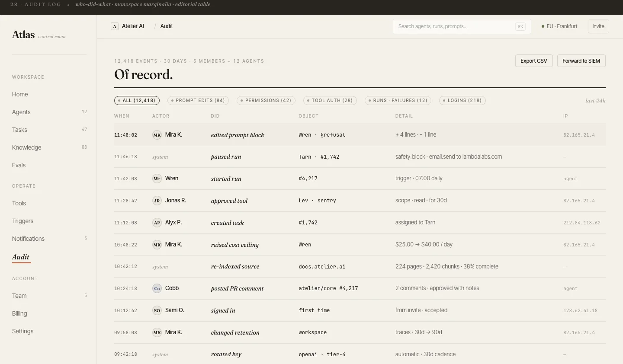This screenshot has height=364, width=623.
Task: Click Cobb agent avatar badge
Action: pyautogui.click(x=157, y=288)
